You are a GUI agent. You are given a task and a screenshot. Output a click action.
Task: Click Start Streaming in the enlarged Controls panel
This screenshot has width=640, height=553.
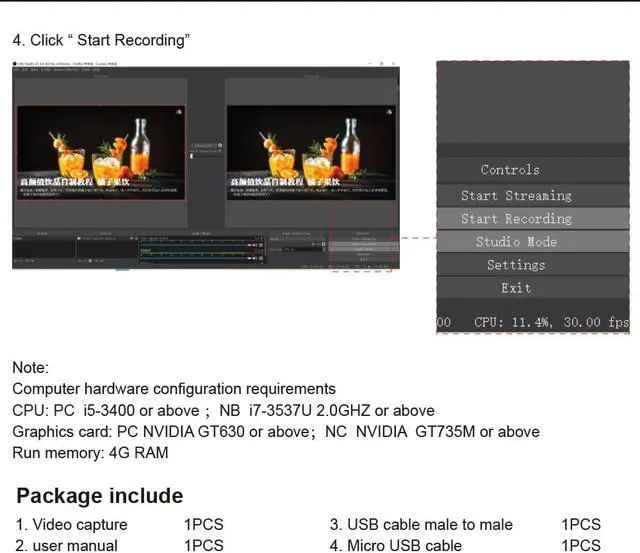pos(516,196)
